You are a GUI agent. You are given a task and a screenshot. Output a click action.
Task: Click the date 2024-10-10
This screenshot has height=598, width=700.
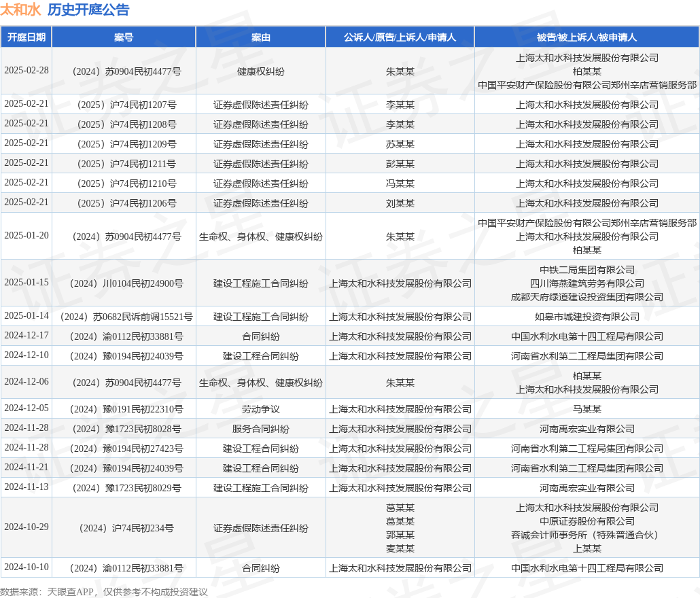(x=27, y=567)
